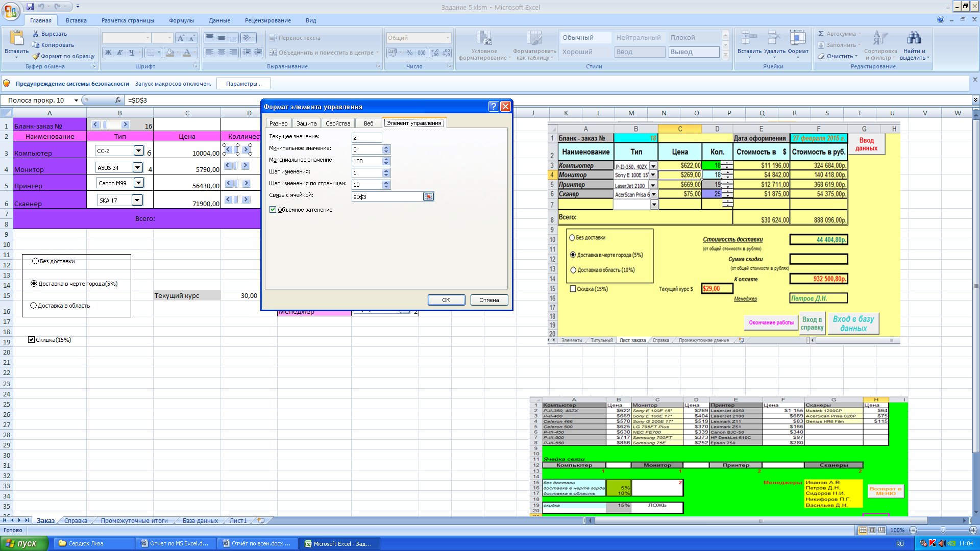Click the Find and Select binoculars icon
980x551 pixels.
coord(914,38)
